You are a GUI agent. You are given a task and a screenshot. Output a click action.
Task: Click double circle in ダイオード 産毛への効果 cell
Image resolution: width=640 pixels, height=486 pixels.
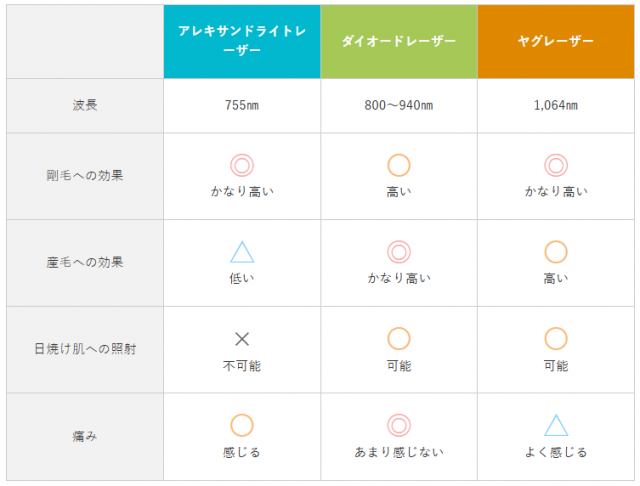399,252
